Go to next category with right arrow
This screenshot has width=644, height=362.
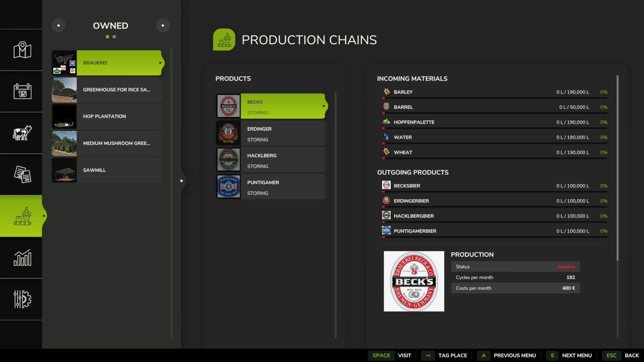click(x=163, y=25)
